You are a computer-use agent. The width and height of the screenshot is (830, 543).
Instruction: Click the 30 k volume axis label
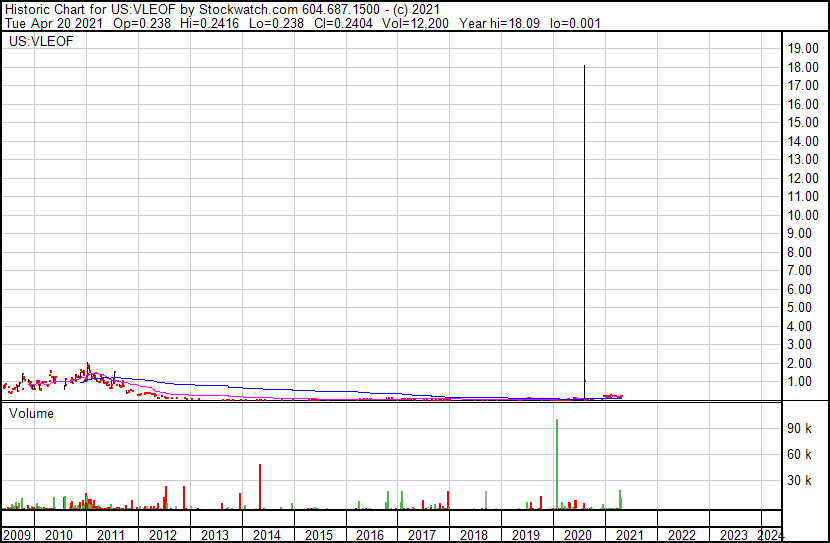pos(799,480)
